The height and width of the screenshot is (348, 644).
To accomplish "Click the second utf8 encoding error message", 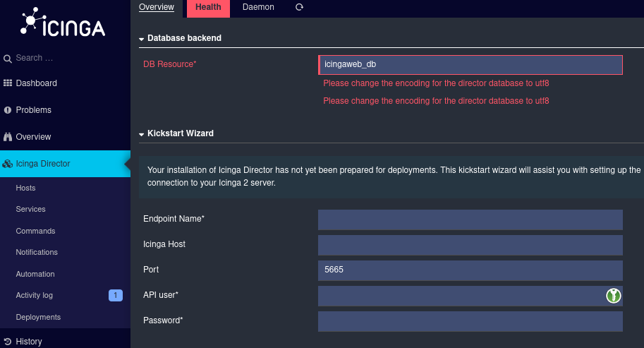I will (436, 101).
